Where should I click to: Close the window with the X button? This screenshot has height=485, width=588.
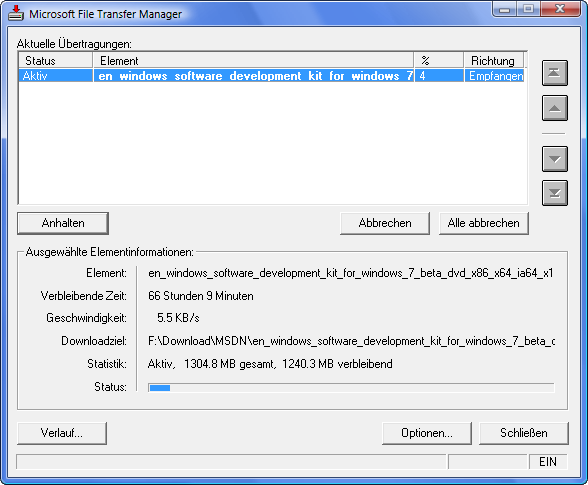coord(560,9)
